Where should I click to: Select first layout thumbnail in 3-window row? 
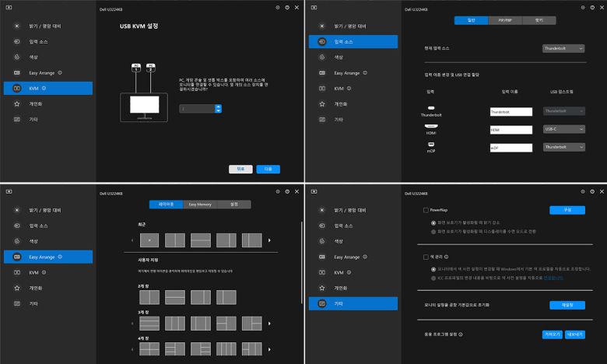[x=149, y=324]
